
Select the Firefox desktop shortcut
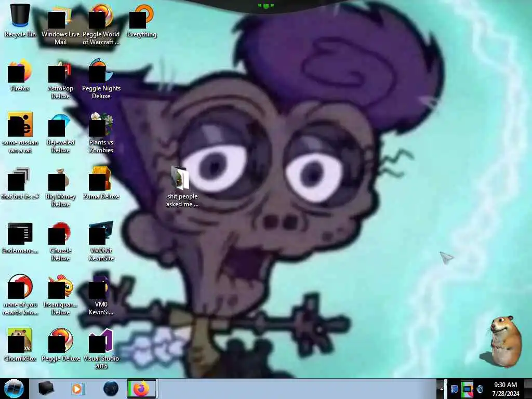tap(20, 75)
